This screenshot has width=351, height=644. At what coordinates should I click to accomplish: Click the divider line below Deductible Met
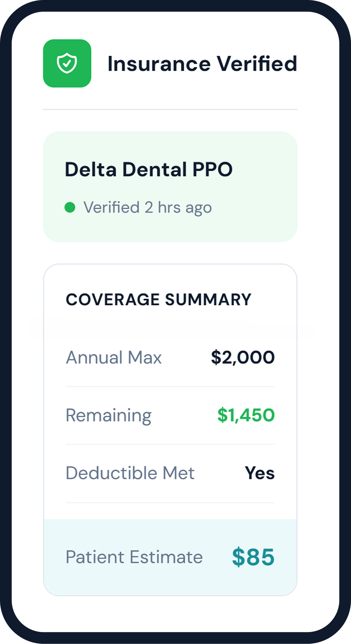pos(170,503)
